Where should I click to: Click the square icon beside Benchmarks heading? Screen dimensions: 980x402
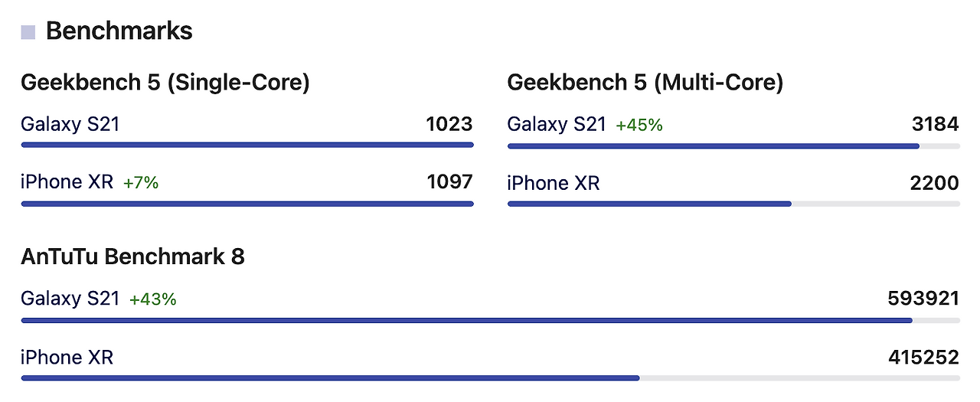[28, 32]
